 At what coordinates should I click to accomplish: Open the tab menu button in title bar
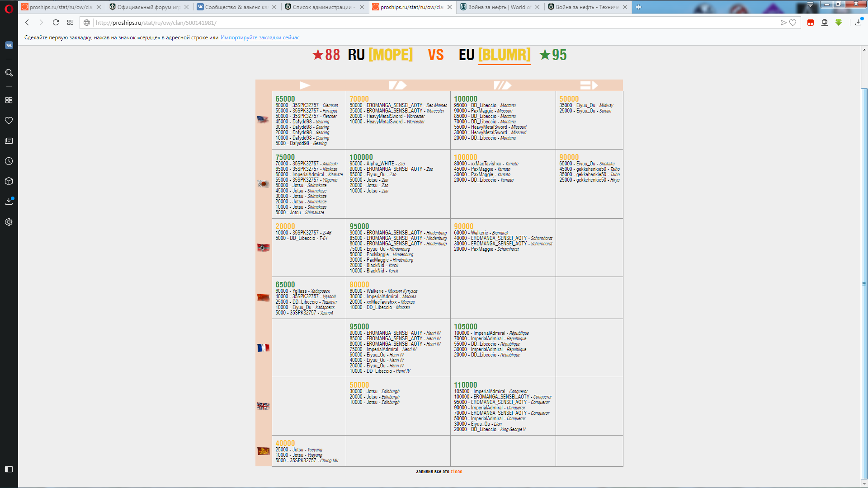coord(811,5)
